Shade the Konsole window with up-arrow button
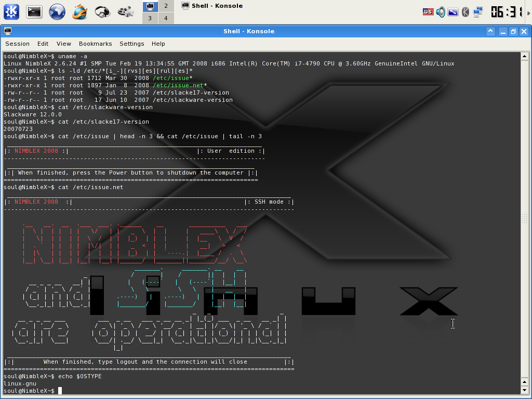532x399 pixels. point(490,31)
